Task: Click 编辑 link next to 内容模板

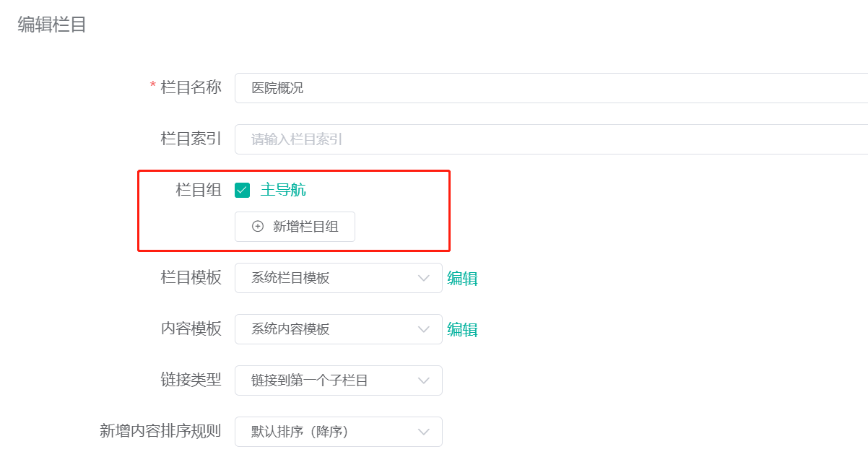Action: [461, 329]
